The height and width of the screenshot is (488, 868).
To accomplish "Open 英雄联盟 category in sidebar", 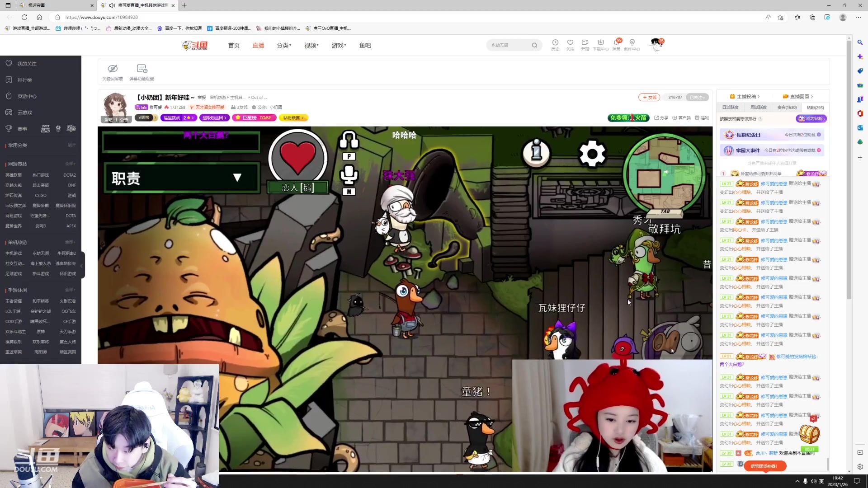I will coord(14,175).
